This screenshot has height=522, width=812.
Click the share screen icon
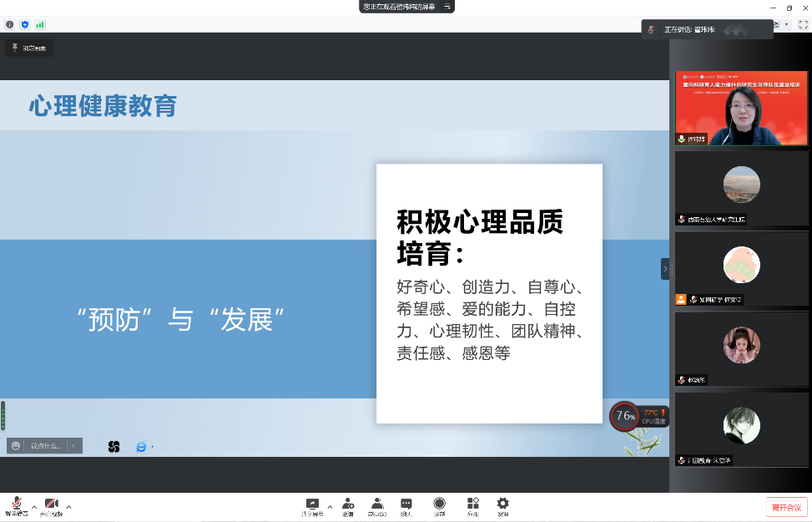312,504
